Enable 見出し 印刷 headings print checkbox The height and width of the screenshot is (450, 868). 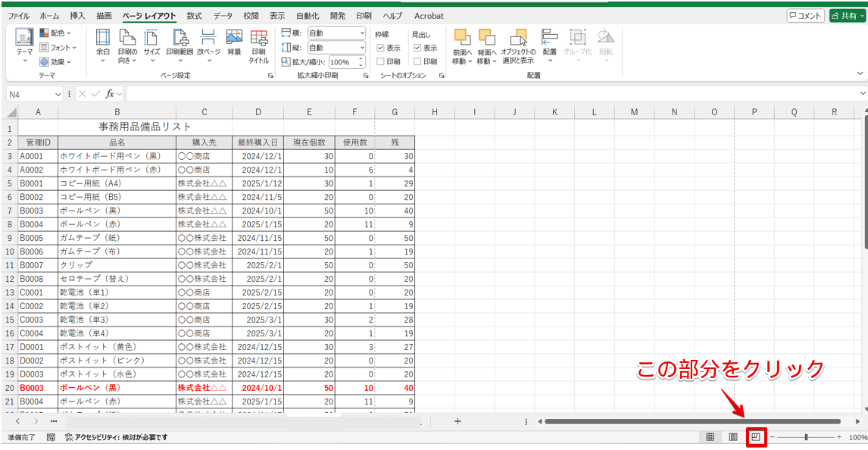(417, 61)
